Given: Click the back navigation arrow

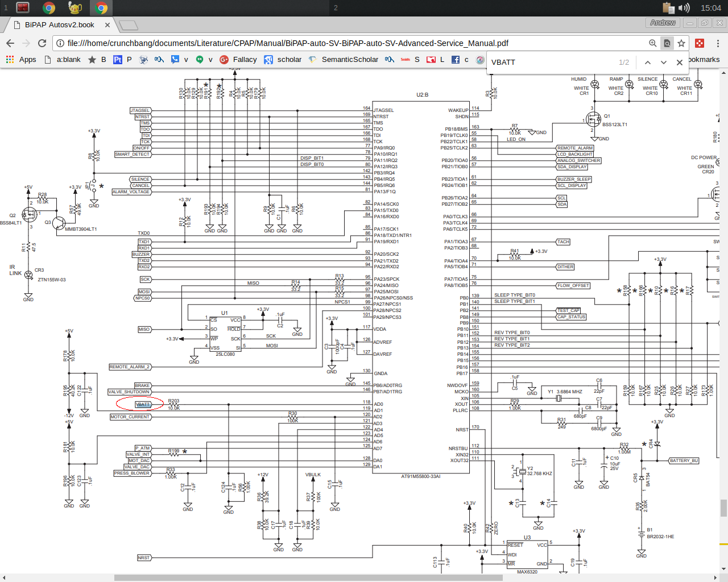Looking at the screenshot, I should click(10, 43).
